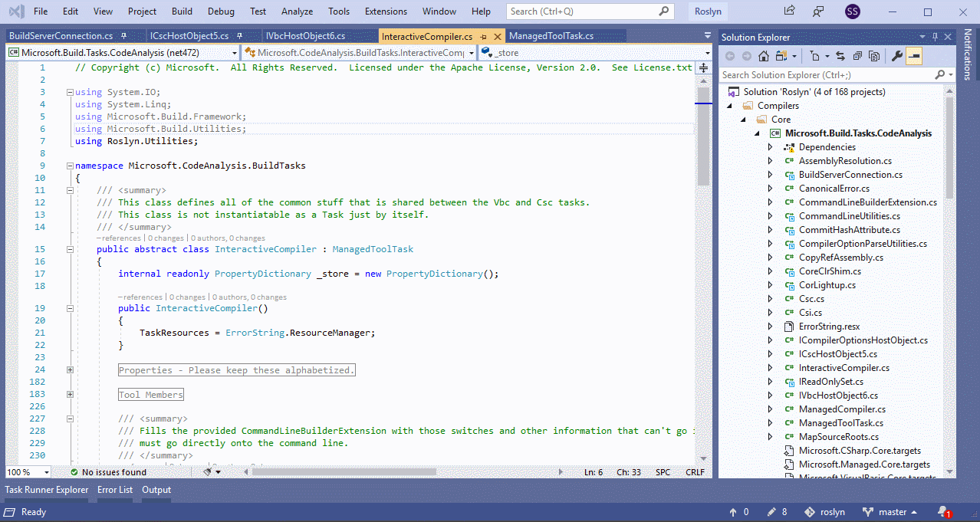
Task: Open the 100 % zoom dropdown
Action: point(46,472)
